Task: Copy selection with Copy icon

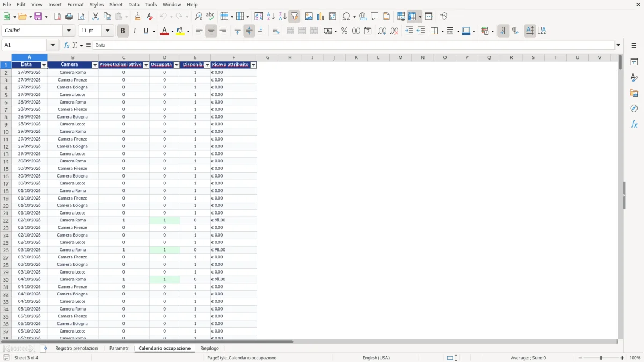Action: 107,17
